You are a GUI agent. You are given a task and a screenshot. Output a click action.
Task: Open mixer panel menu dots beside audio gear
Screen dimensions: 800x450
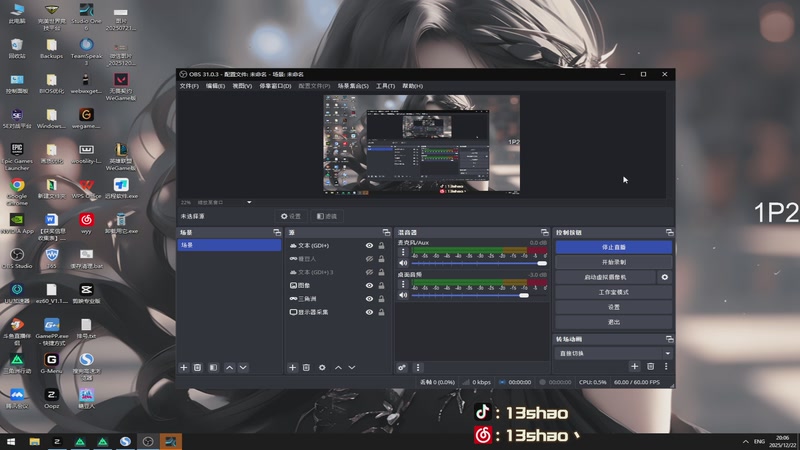point(418,367)
